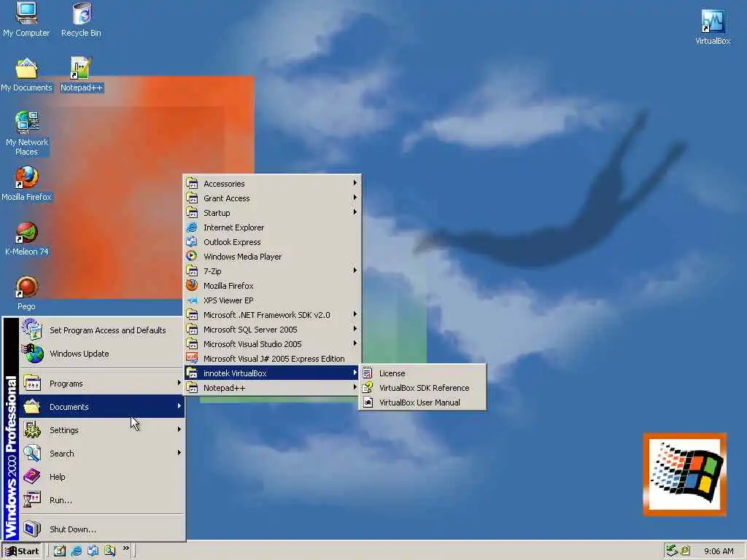
Task: Expand the Settings submenu arrow
Action: click(179, 429)
